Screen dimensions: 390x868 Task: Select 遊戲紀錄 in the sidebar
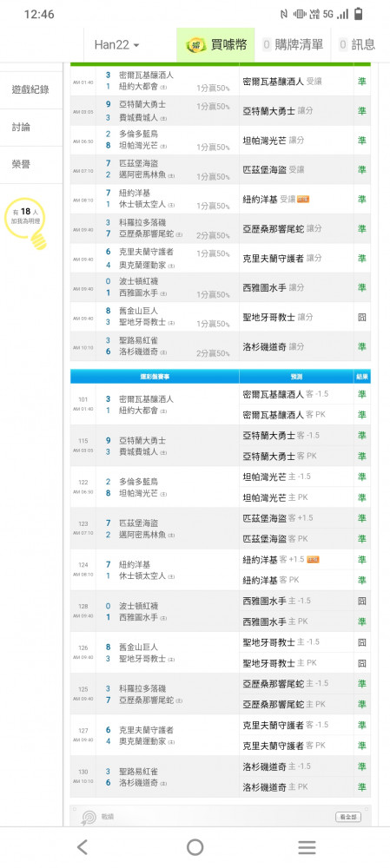[29, 89]
